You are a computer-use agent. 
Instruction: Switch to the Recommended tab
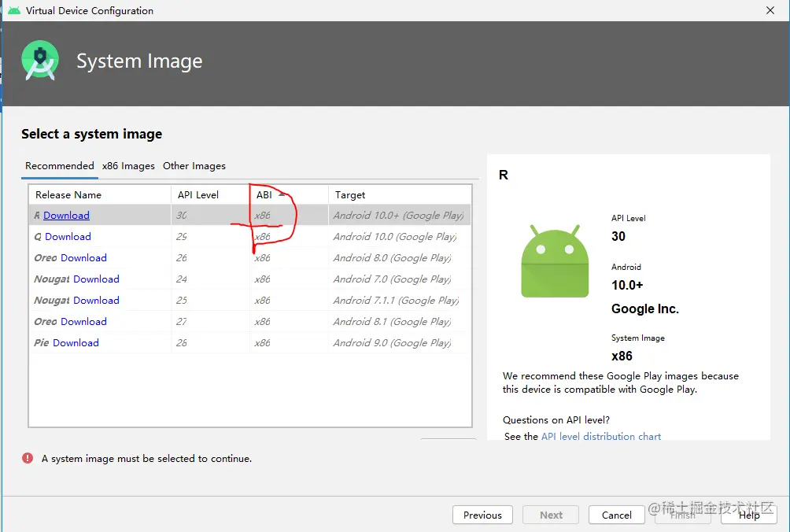pos(60,166)
